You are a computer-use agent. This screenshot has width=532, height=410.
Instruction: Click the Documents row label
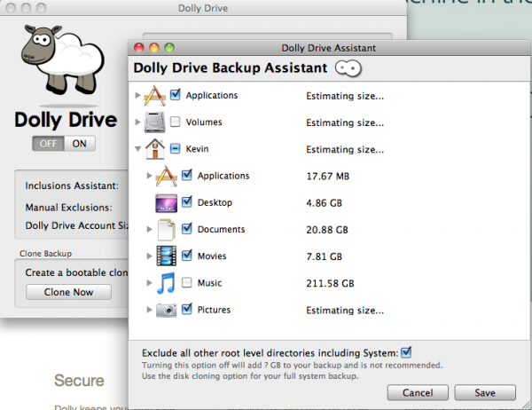point(221,230)
